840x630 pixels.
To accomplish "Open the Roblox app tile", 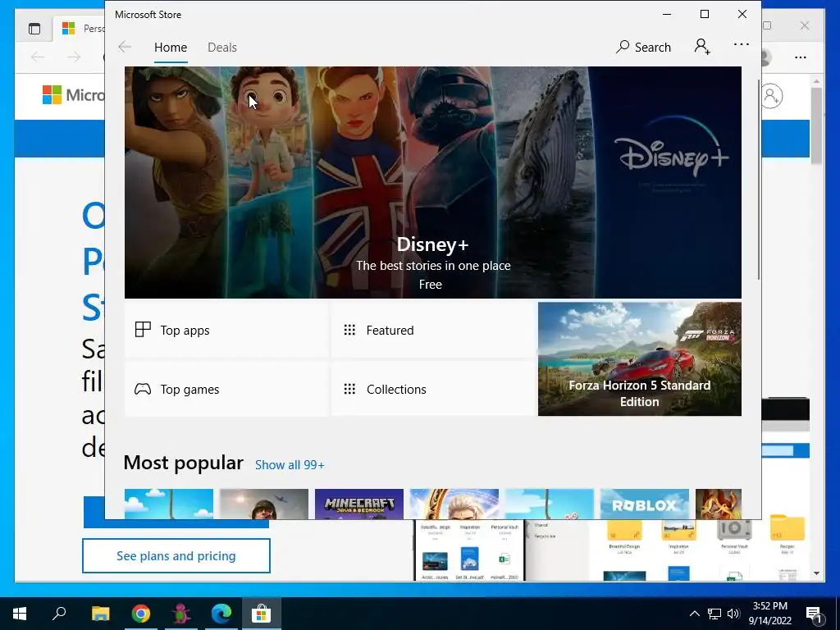I will [x=645, y=504].
